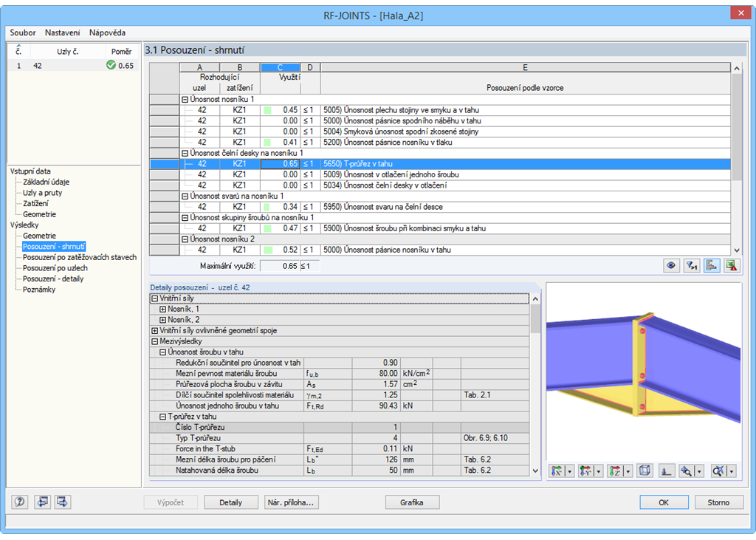This screenshot has height=540, width=756.
Task: Click the filter exceeding ratio icon
Action: (x=691, y=266)
